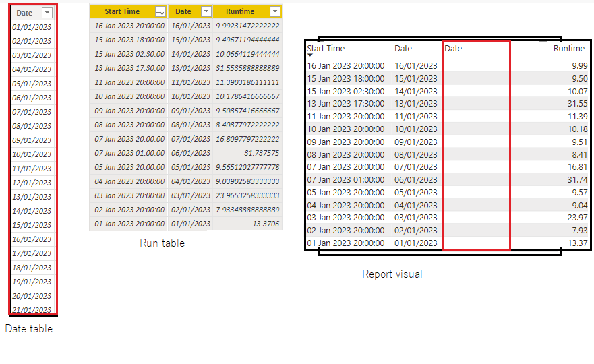Select Runtime value 9.50857416666667
The image size is (594, 364).
[247, 111]
